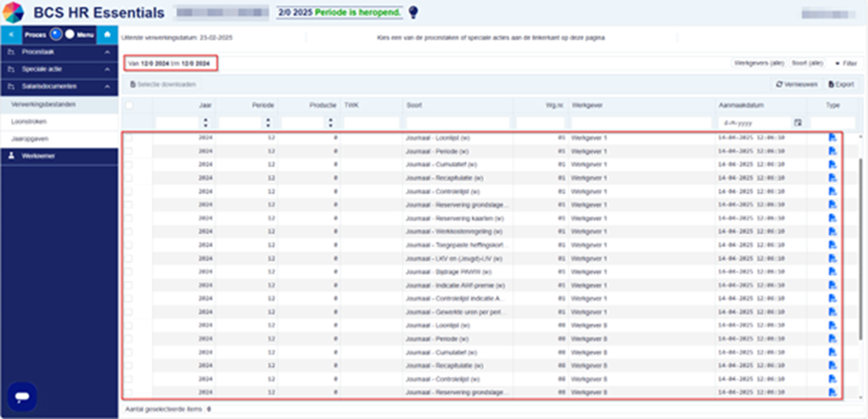Open file icon for Werkgever 1 Controlelijst row
This screenshot has height=419, width=868.
pos(832,191)
